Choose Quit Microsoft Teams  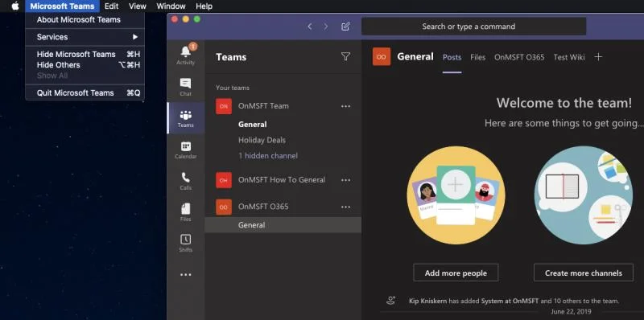click(85, 93)
